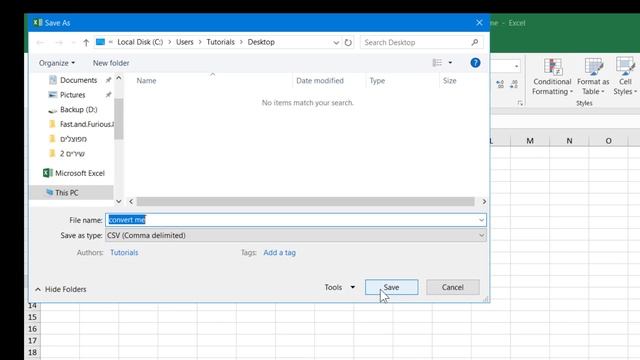The width and height of the screenshot is (640, 360).
Task: Open Documents in navigation pane
Action: pyautogui.click(x=78, y=80)
